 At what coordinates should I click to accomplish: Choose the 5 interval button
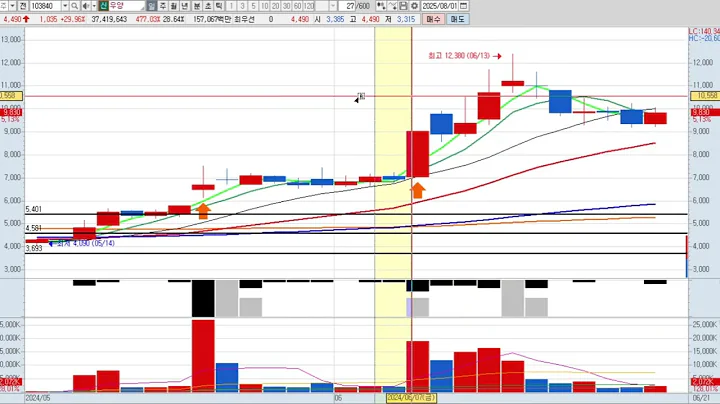pyautogui.click(x=253, y=6)
